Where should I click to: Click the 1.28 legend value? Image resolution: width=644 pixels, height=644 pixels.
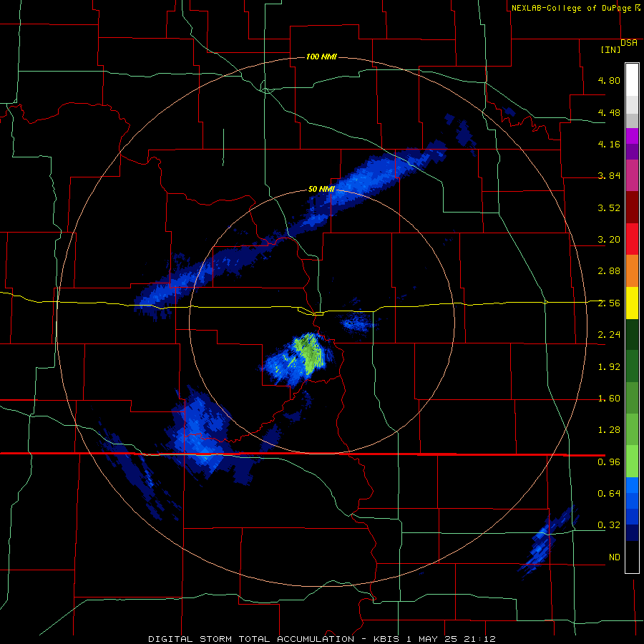click(x=609, y=430)
